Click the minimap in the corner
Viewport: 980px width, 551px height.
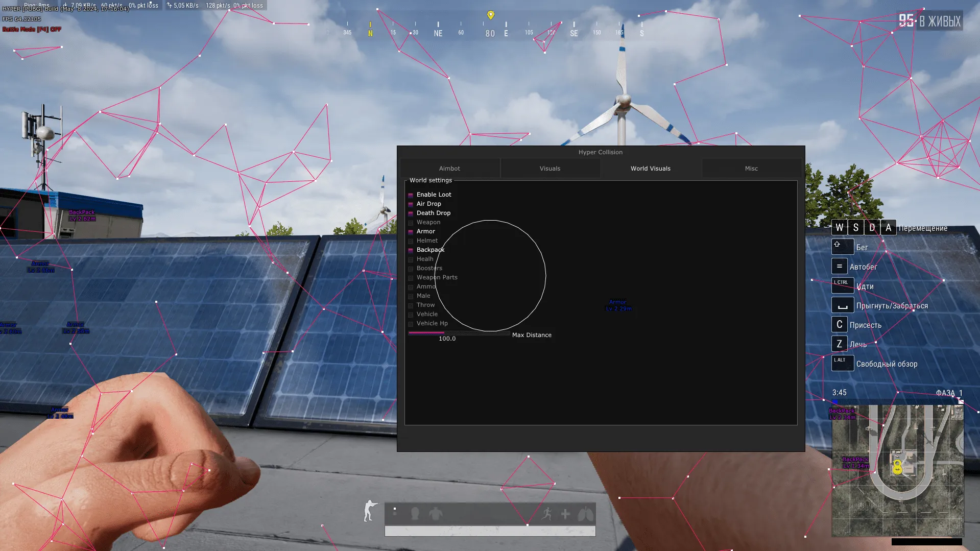coord(897,470)
